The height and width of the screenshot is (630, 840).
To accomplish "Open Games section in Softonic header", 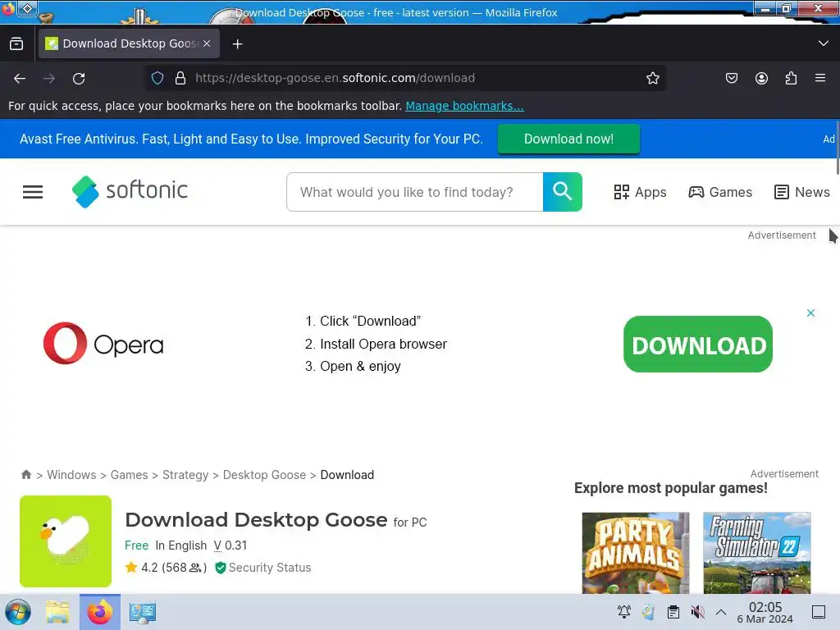I will [720, 192].
